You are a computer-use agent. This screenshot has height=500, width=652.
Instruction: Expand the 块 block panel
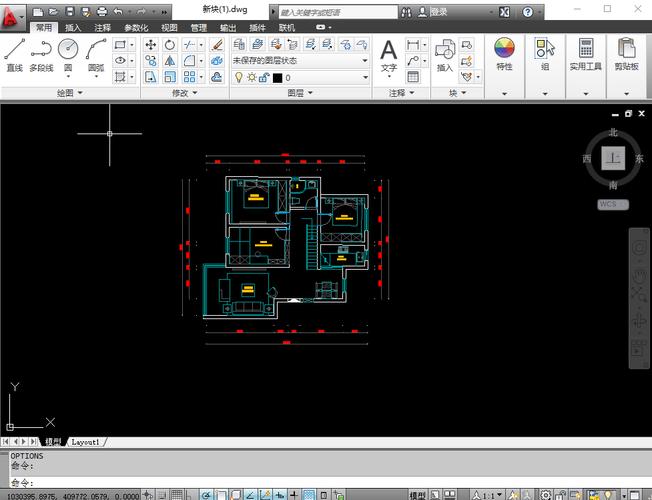[457, 93]
